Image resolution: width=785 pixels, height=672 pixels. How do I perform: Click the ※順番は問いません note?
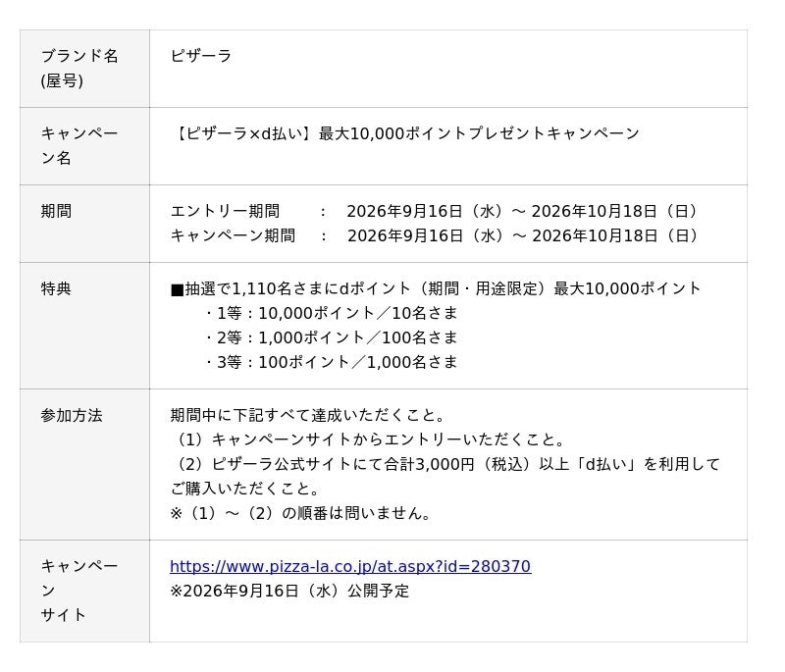[x=300, y=513]
